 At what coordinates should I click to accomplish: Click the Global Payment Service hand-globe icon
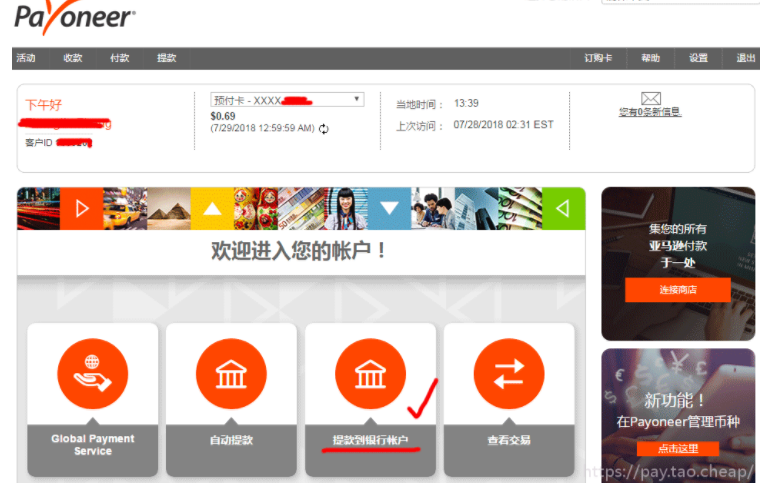(92, 374)
